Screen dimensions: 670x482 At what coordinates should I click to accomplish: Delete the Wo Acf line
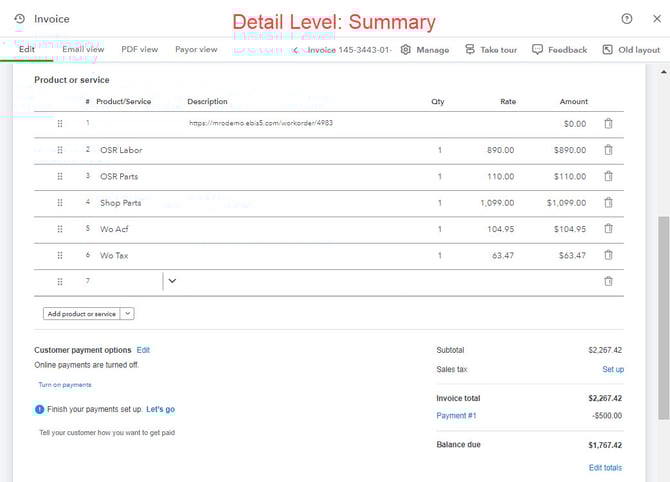(x=608, y=229)
